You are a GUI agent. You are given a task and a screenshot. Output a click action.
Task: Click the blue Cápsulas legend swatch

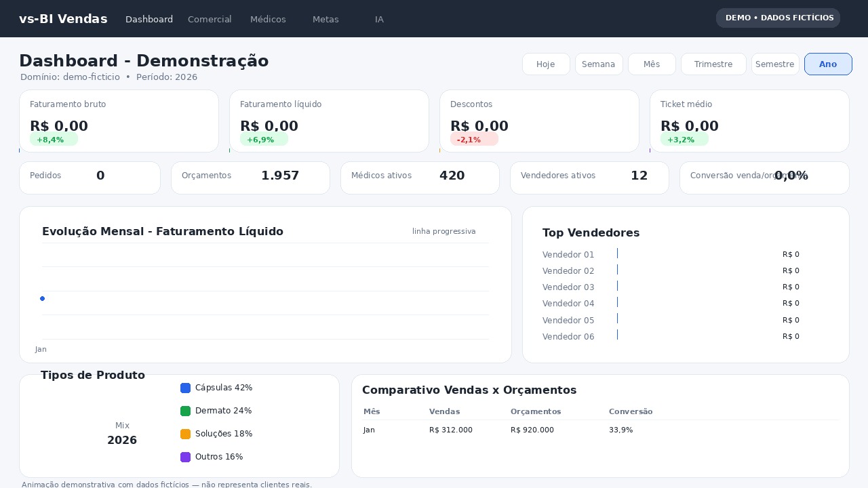tap(185, 388)
